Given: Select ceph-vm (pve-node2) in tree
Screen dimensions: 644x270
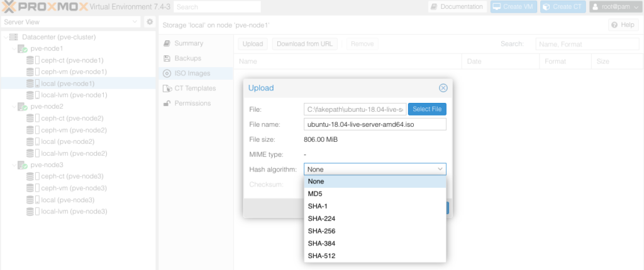Looking at the screenshot, I should (78, 130).
